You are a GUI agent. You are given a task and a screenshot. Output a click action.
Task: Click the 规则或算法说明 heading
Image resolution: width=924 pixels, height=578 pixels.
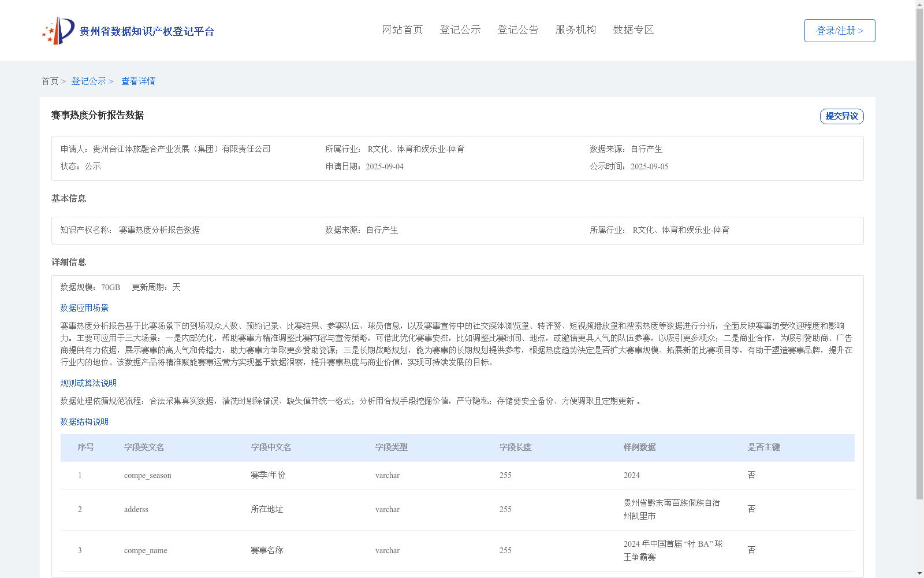(x=88, y=383)
